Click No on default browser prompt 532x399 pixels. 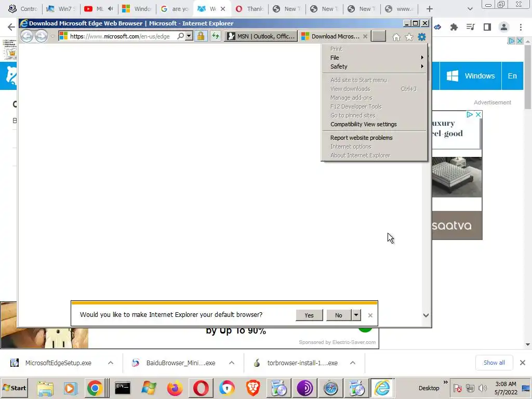pyautogui.click(x=339, y=315)
